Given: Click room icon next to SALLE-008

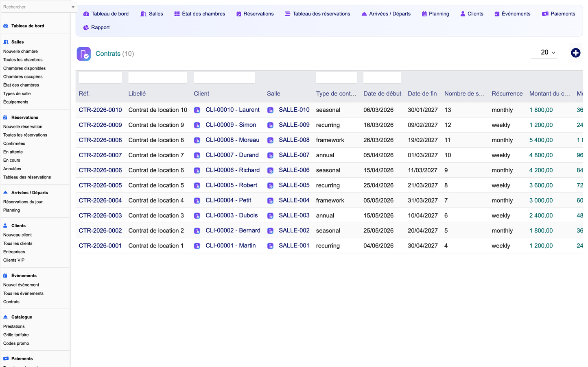Looking at the screenshot, I should pos(270,140).
